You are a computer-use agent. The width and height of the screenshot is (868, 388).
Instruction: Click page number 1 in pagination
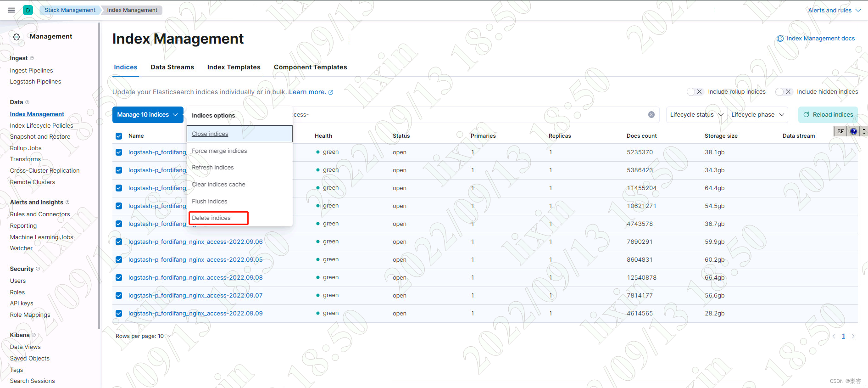[843, 336]
